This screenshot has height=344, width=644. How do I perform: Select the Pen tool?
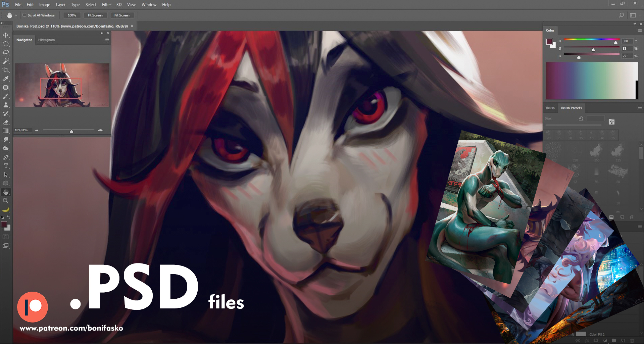click(6, 157)
